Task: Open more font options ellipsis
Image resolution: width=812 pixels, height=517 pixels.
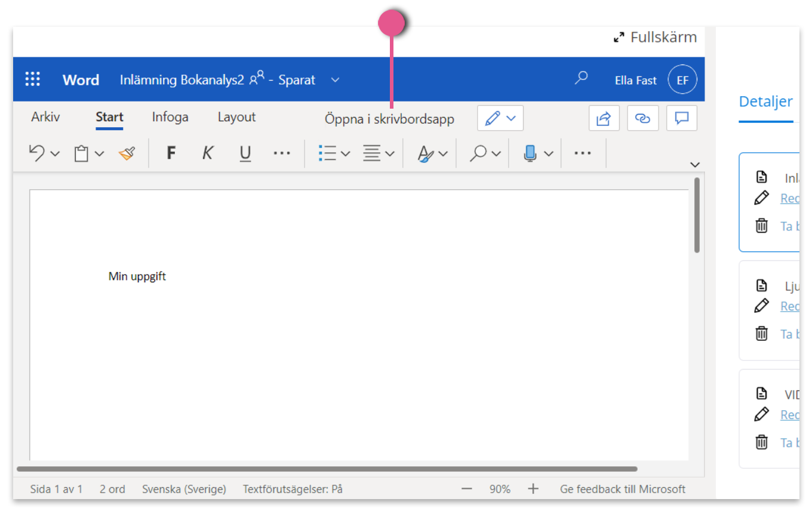Action: point(282,153)
